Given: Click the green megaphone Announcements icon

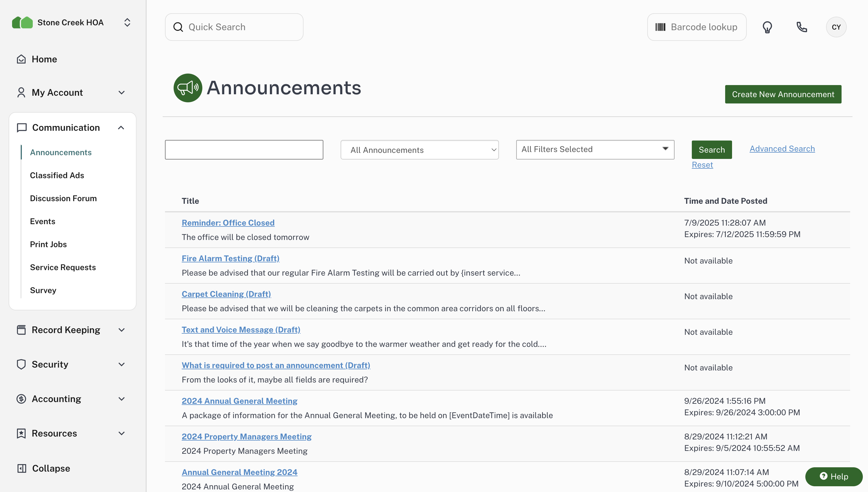Looking at the screenshot, I should coord(188,88).
